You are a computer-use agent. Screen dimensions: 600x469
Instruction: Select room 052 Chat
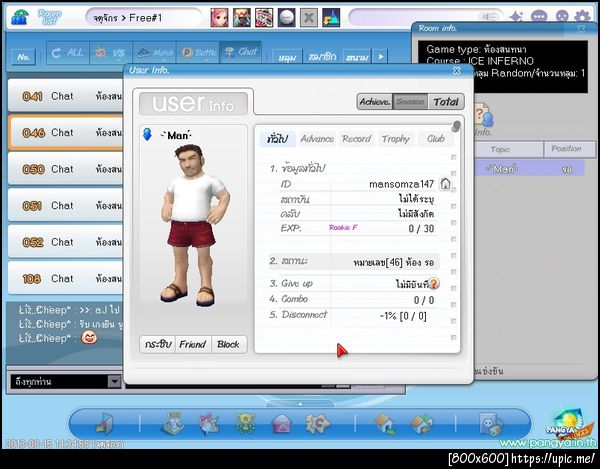(x=66, y=242)
